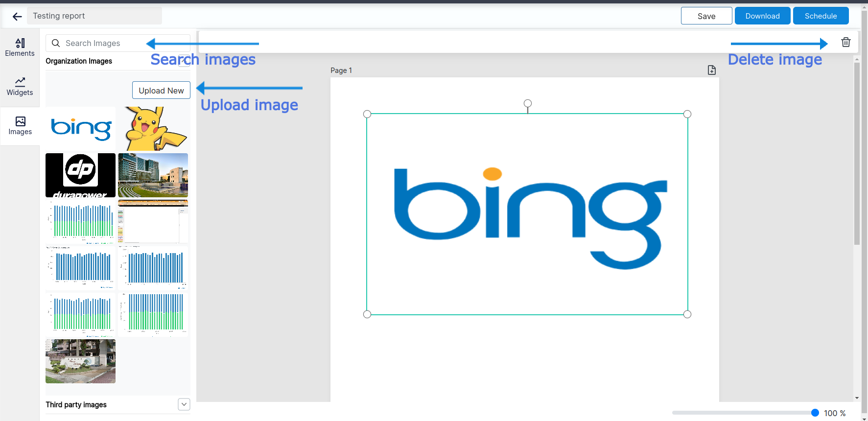The height and width of the screenshot is (421, 868).
Task: Pick the modern building photo thumbnail
Action: coord(153,175)
